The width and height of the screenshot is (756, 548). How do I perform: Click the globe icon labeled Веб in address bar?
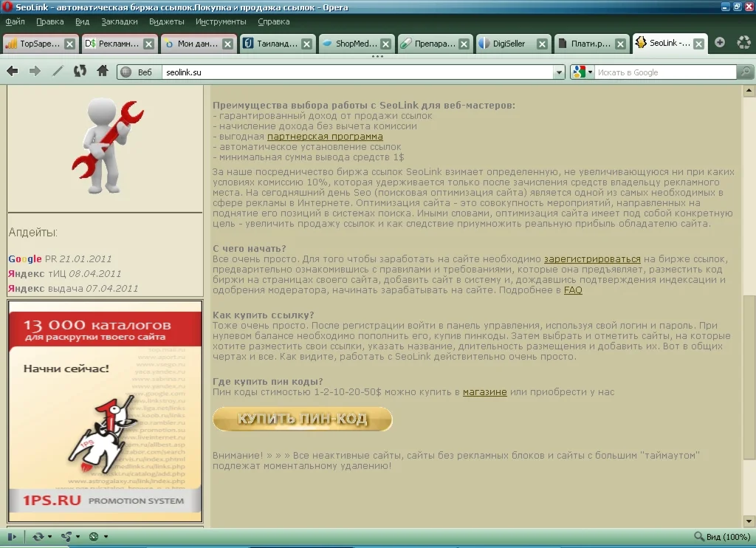click(127, 72)
